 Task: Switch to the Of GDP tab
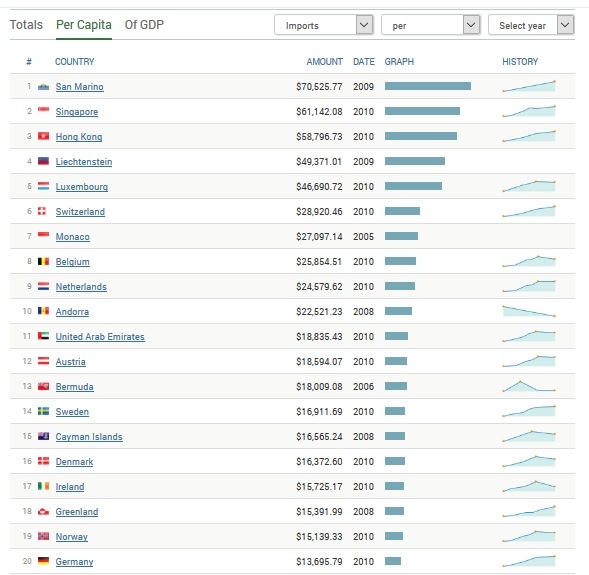click(x=144, y=25)
